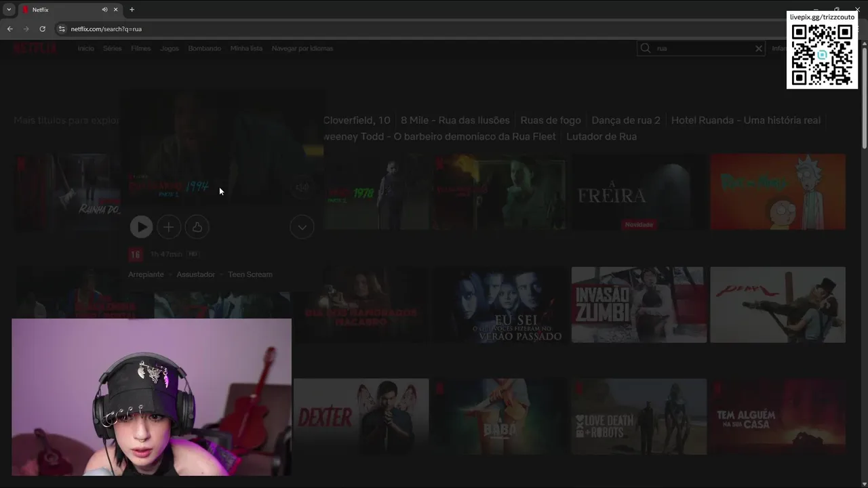Close the Netflix browser tab
The image size is (868, 488).
(116, 9)
